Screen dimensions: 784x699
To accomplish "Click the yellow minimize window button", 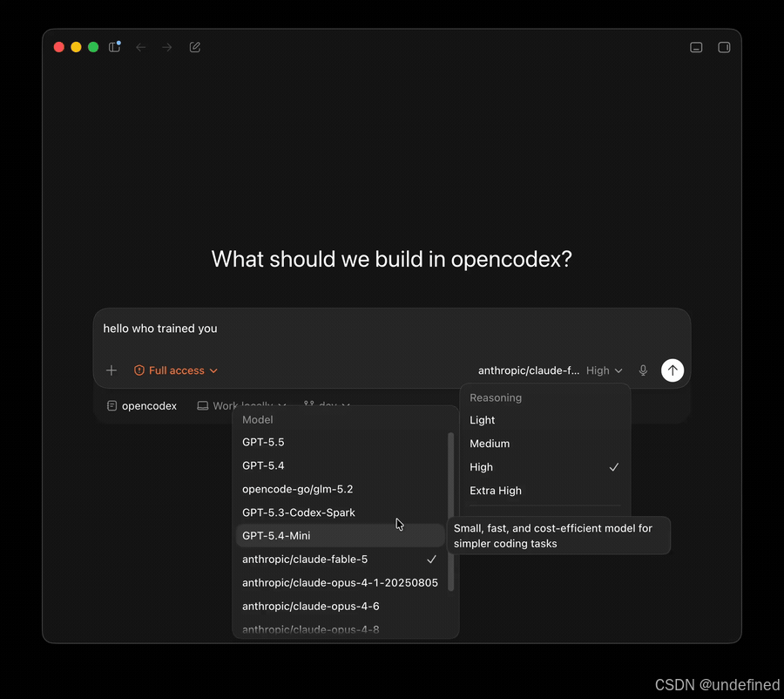I will coord(76,47).
